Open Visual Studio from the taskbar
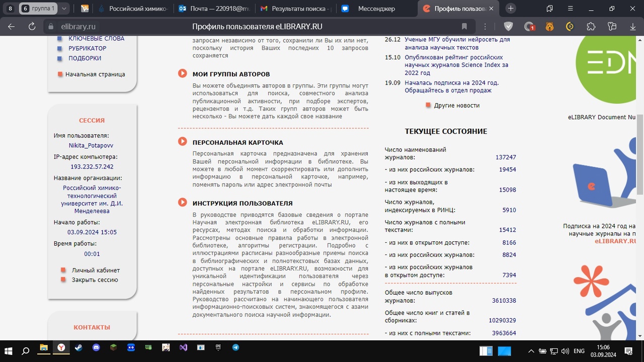Image resolution: width=644 pixels, height=362 pixels. [183, 347]
